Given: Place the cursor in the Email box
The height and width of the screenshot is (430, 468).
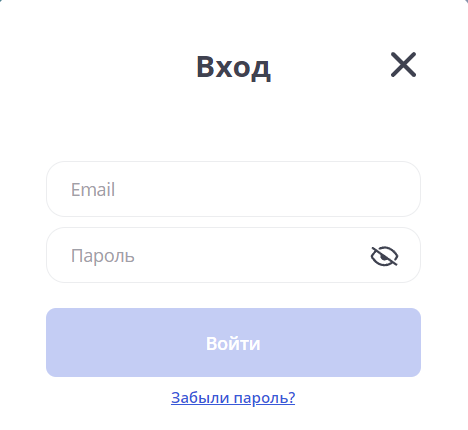Looking at the screenshot, I should (x=233, y=189).
